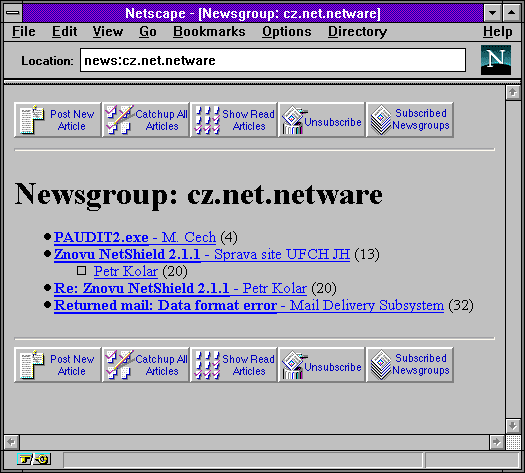Click bottom Post New Article button
The height and width of the screenshot is (473, 525).
point(58,365)
